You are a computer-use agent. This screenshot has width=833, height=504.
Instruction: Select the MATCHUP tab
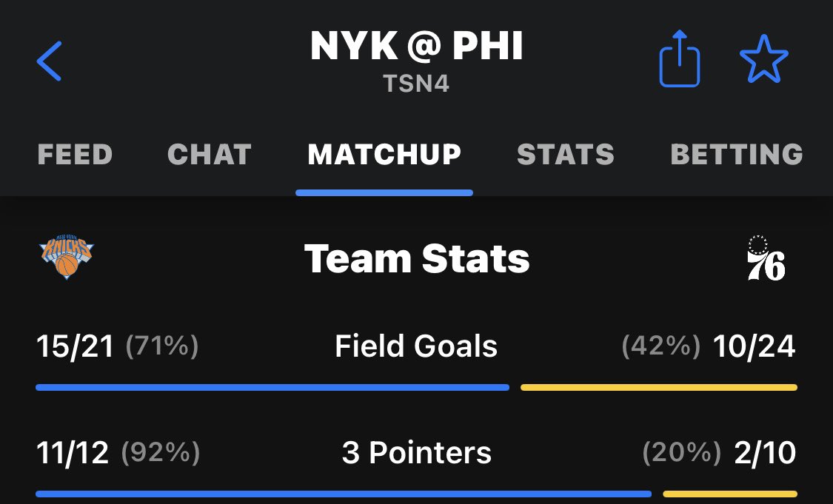click(x=384, y=155)
